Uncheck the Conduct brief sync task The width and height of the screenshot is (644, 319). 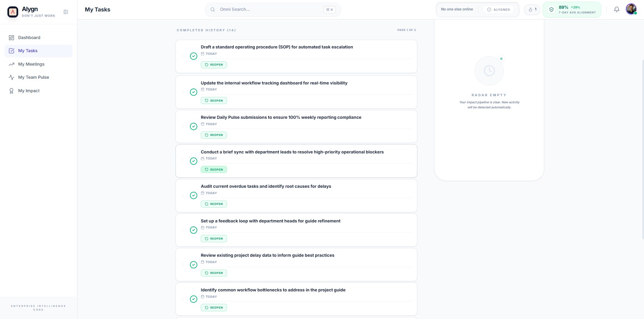(x=194, y=161)
